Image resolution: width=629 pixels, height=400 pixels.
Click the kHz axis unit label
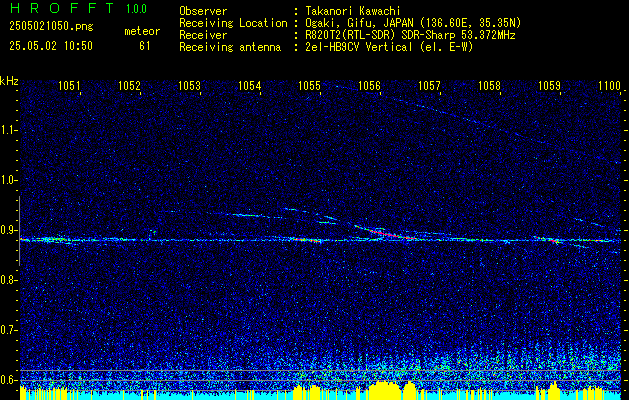coord(9,81)
